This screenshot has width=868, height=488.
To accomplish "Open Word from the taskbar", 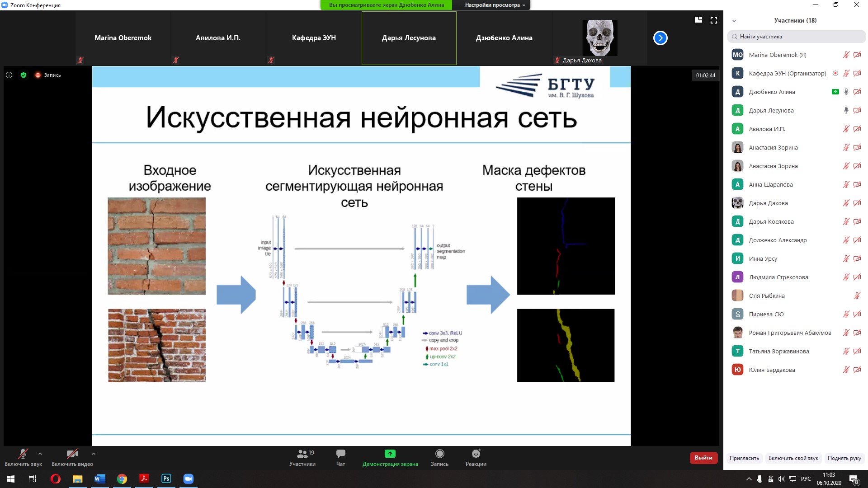I will pyautogui.click(x=99, y=479).
